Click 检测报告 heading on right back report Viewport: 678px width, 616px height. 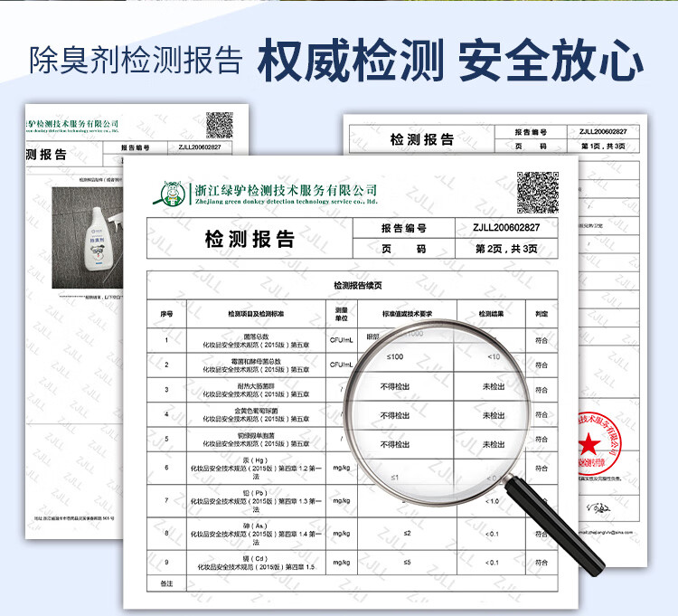coord(421,139)
